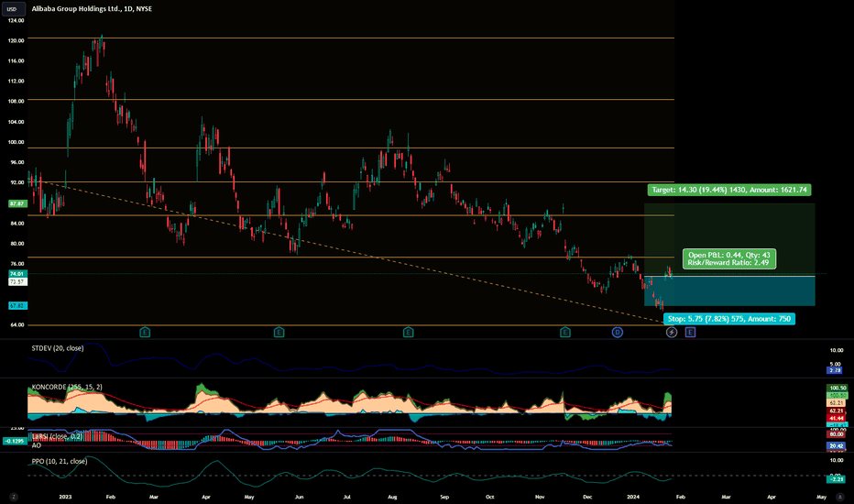Click the teal -2.21 PPO value tag
The width and height of the screenshot is (854, 504).
coord(836,479)
